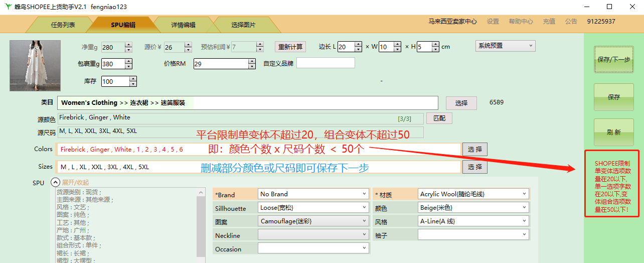Viewport: 644px width, 263px height.
Task: Open the Neckline dropdown
Action: tap(313, 234)
